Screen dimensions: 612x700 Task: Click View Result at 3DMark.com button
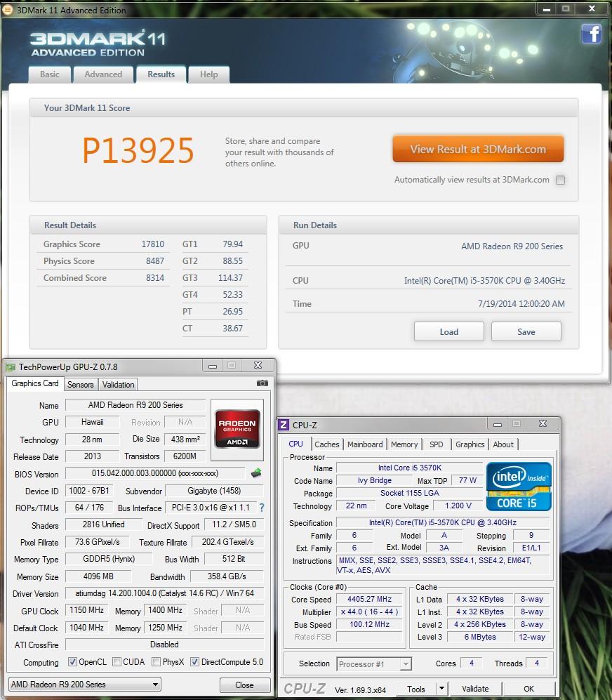pos(478,149)
